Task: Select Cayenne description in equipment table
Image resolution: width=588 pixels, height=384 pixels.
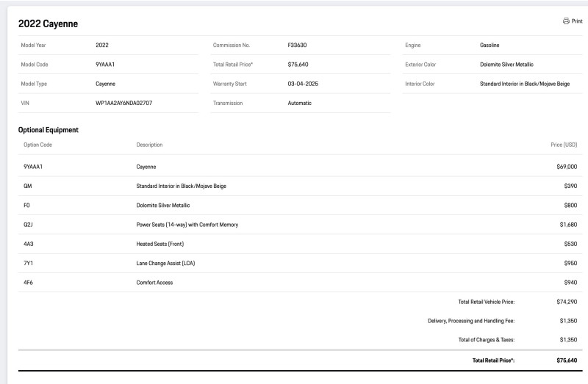Action: [146, 167]
